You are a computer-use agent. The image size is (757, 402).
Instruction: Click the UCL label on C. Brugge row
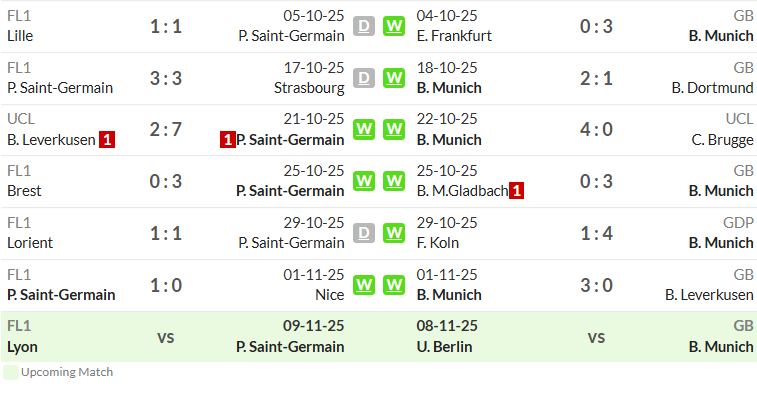point(739,119)
